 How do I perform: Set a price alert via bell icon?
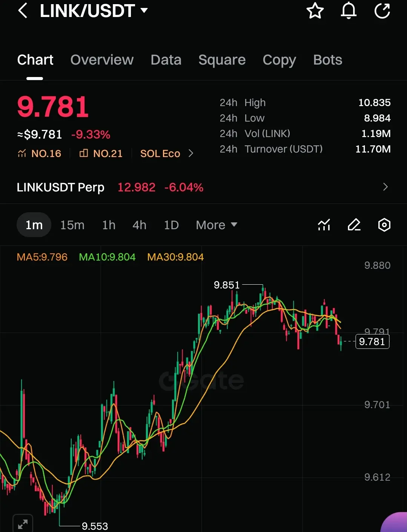point(349,11)
